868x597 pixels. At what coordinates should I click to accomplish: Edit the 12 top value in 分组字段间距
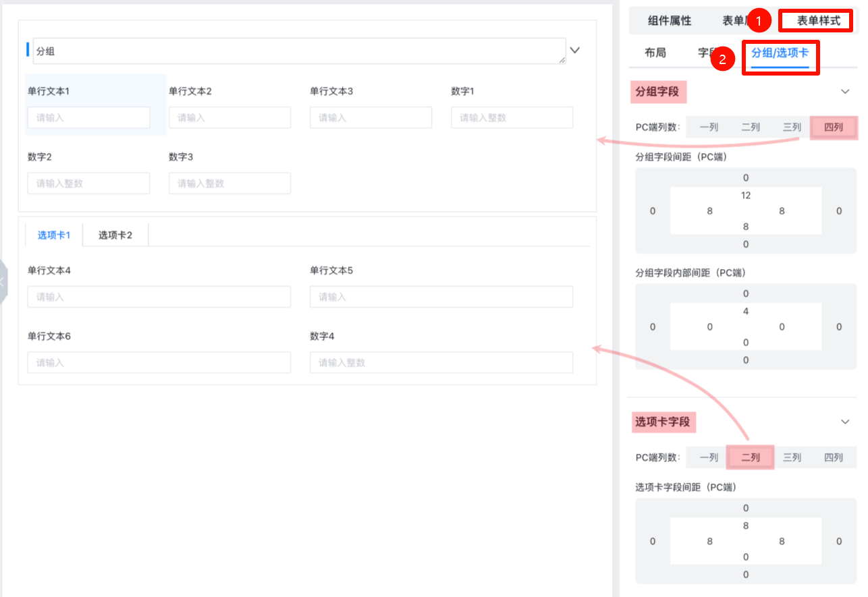pyautogui.click(x=746, y=196)
